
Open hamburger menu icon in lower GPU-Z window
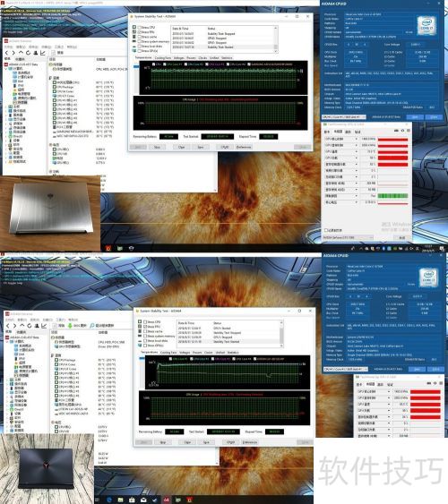click(x=441, y=383)
